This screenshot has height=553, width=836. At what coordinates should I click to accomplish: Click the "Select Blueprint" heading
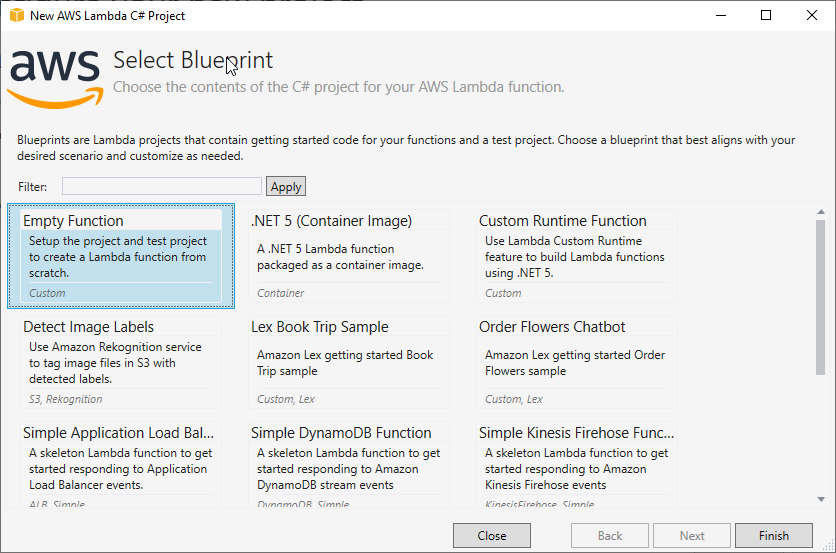click(x=193, y=60)
